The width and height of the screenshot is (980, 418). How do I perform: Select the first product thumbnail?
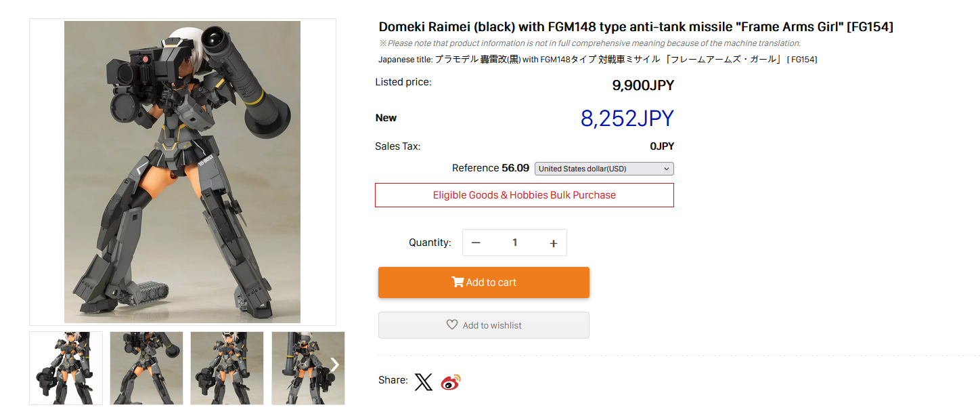point(66,368)
